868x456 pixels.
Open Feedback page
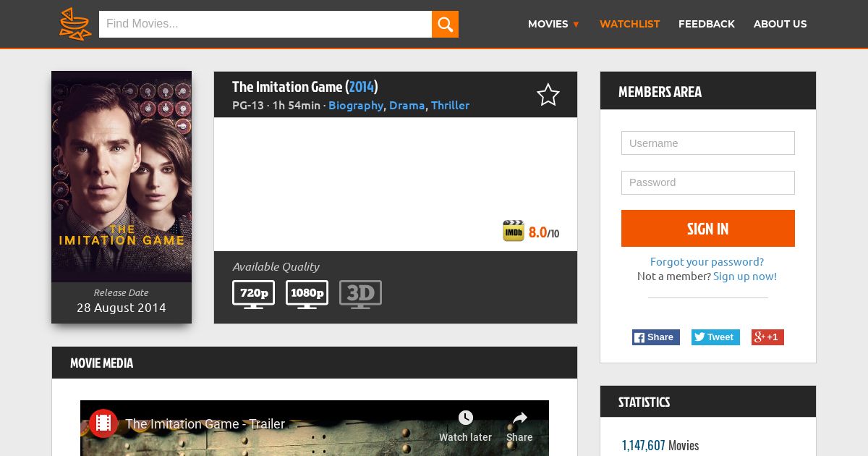pyautogui.click(x=707, y=24)
